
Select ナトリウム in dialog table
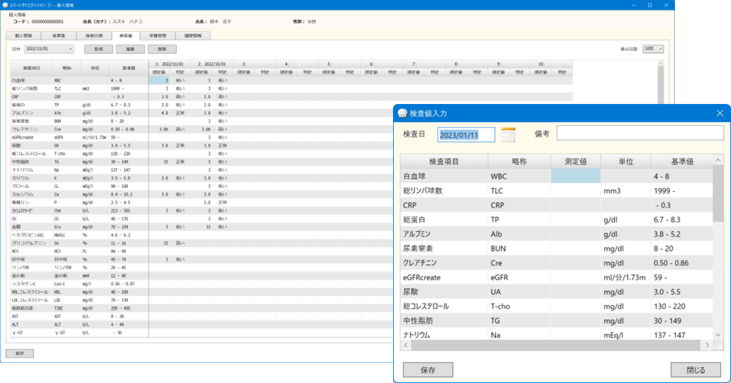[x=417, y=335]
